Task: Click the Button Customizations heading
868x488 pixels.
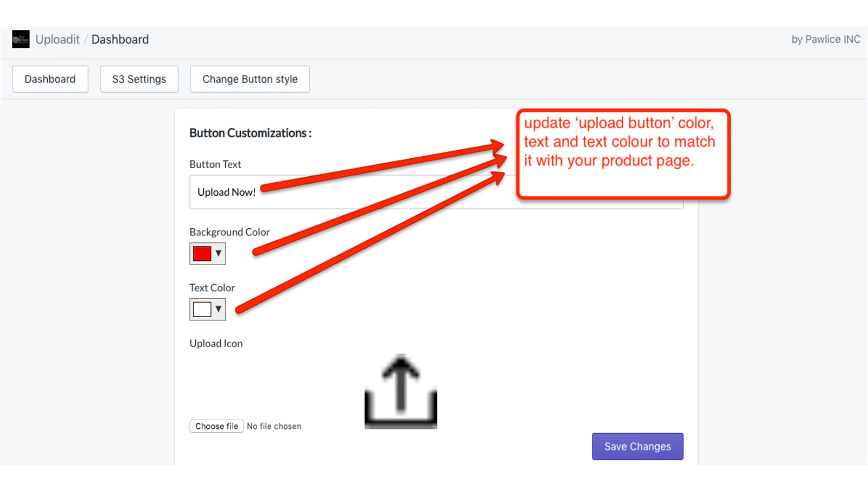Action: [250, 133]
